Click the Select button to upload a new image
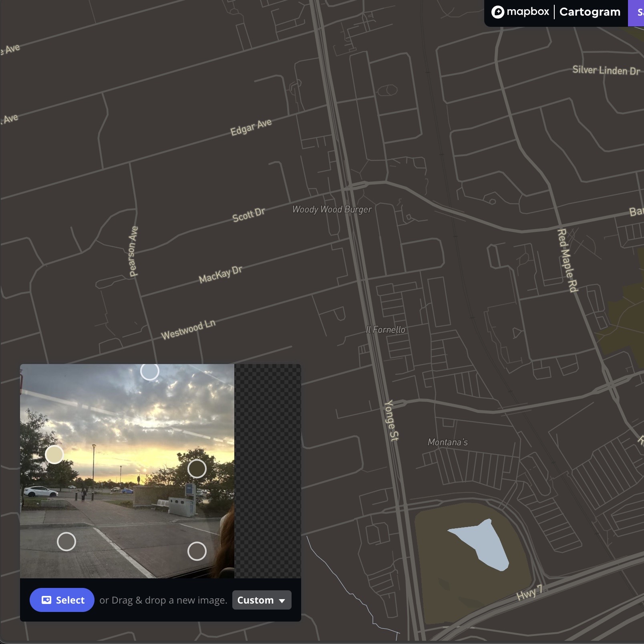The width and height of the screenshot is (644, 644). pyautogui.click(x=62, y=600)
